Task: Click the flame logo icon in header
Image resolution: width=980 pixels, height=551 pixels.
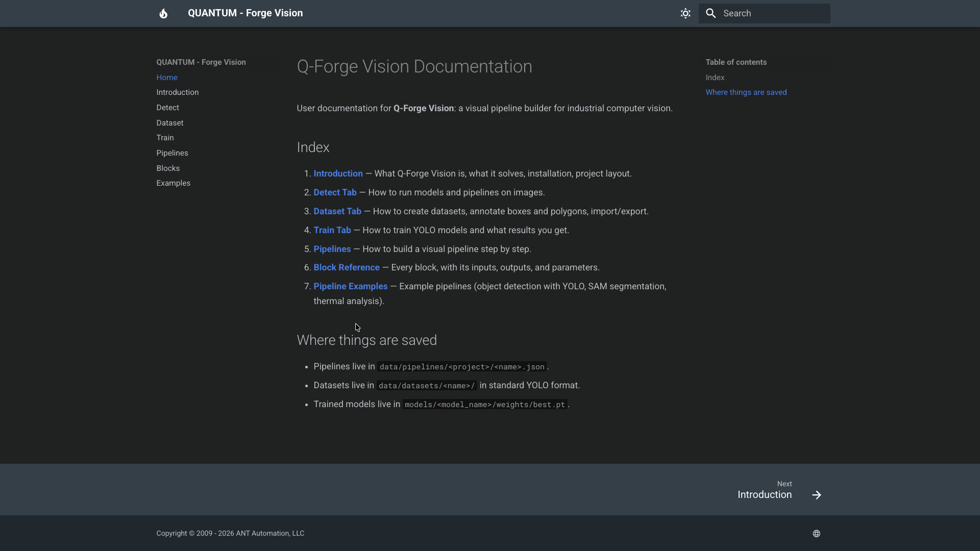Action: (x=163, y=13)
